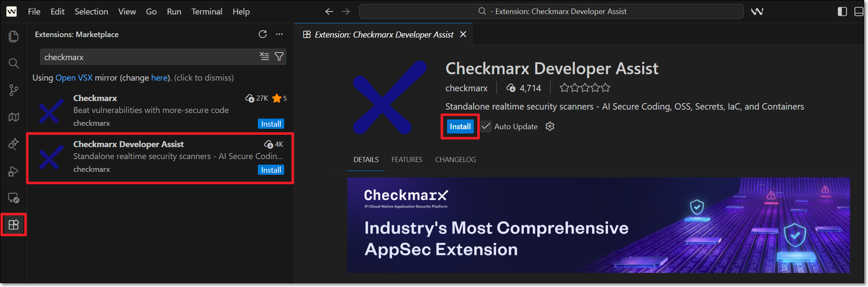
Task: Toggle the Auto Update checkbox
Action: [x=486, y=126]
